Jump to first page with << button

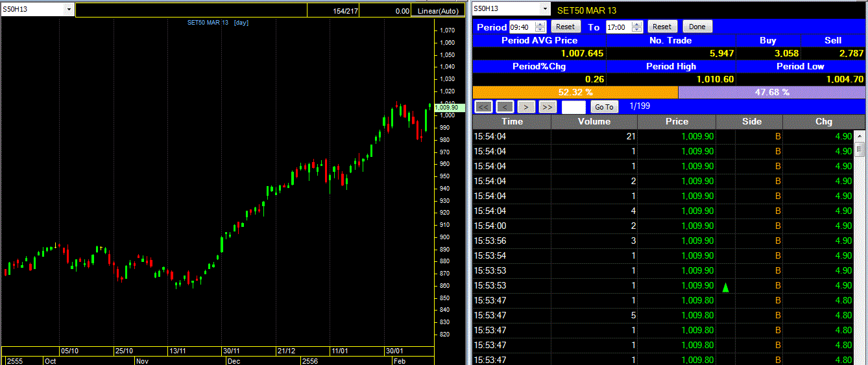[484, 107]
